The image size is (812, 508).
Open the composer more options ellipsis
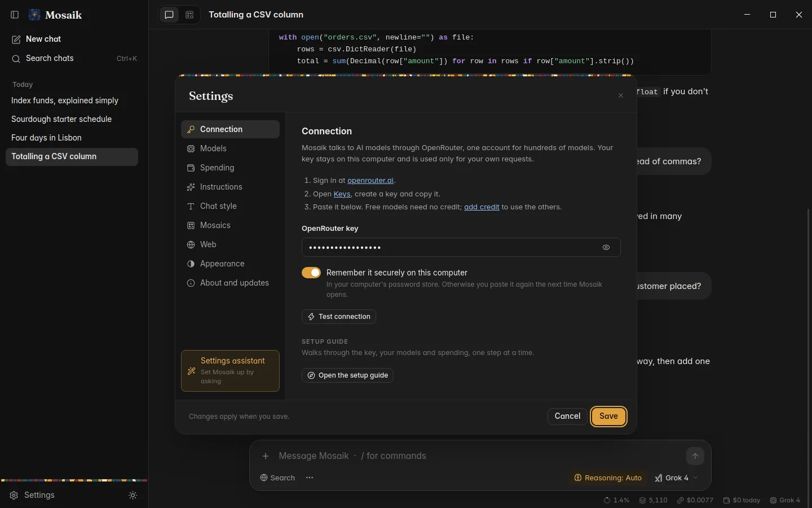point(310,478)
